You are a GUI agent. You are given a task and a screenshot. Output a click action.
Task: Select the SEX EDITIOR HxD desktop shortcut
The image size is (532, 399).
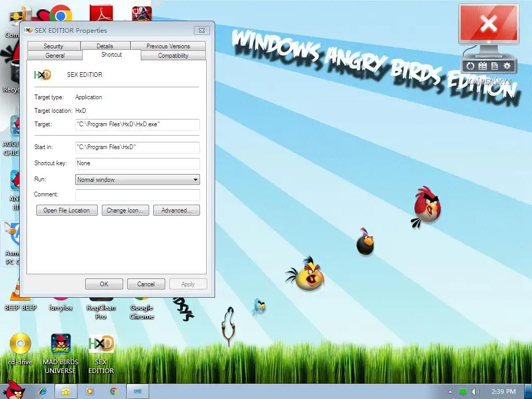click(101, 354)
